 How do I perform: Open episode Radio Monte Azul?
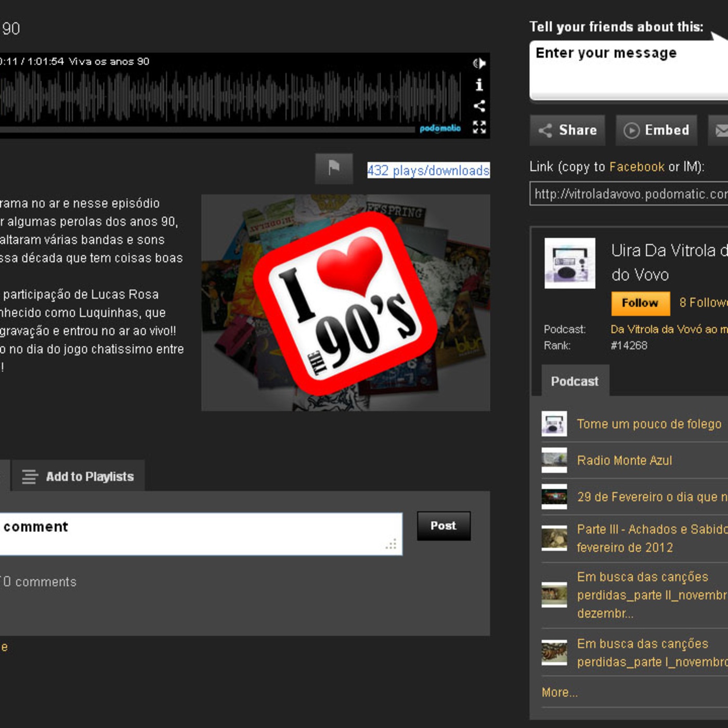(624, 460)
